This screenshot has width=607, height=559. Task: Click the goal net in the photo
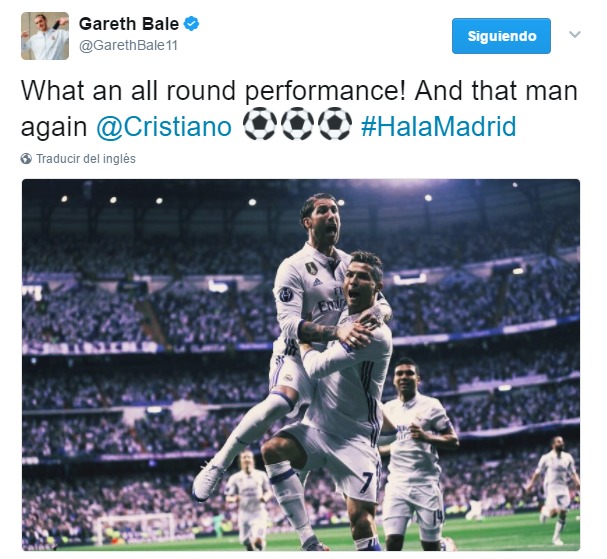tap(135, 528)
